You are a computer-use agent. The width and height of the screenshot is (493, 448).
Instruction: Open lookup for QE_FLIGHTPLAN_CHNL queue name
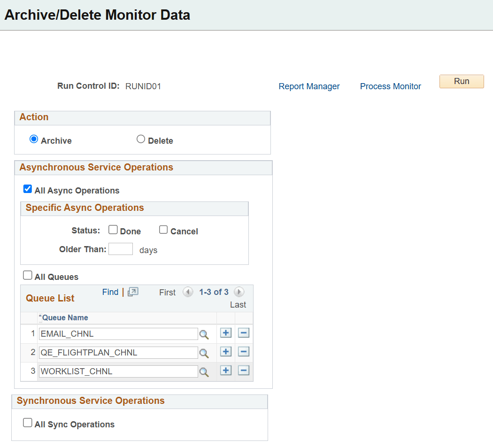(204, 352)
